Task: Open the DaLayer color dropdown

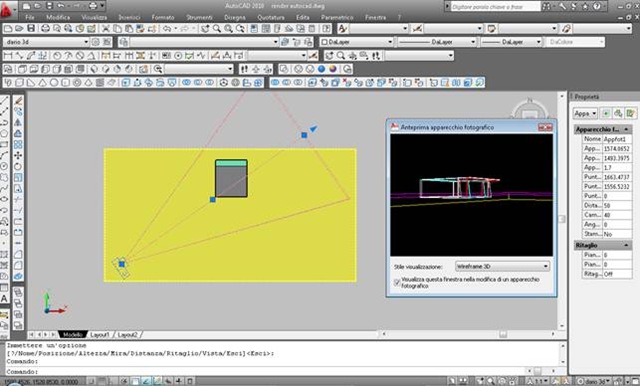Action: pyautogui.click(x=356, y=42)
